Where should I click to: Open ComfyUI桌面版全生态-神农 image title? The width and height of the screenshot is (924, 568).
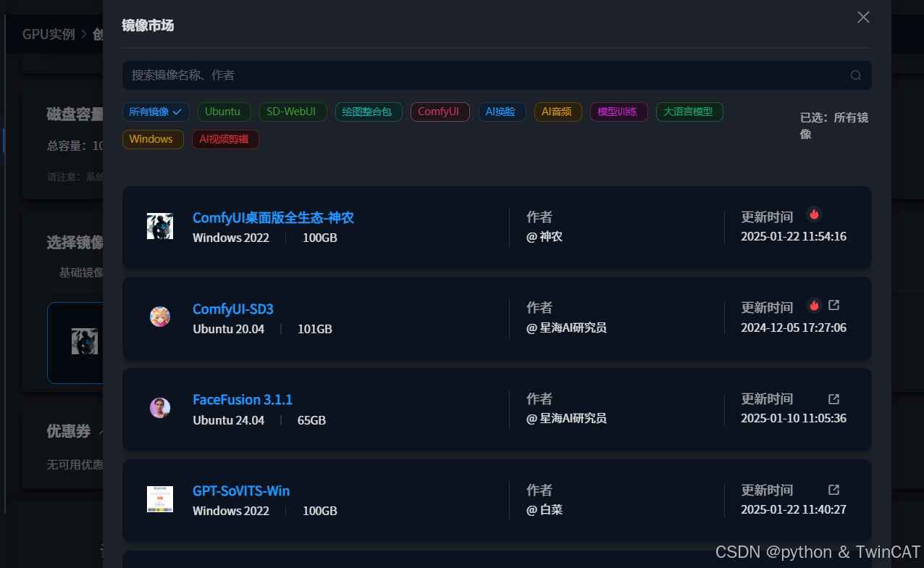pos(273,218)
